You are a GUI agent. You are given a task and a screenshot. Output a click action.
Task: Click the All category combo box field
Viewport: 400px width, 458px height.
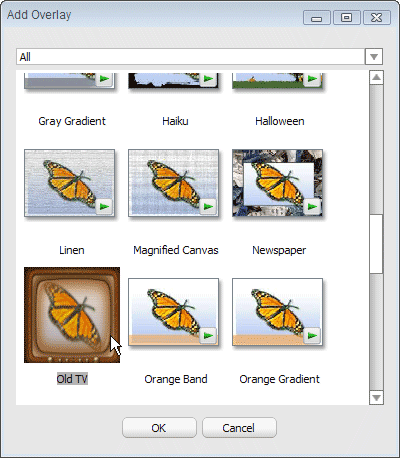pyautogui.click(x=191, y=57)
